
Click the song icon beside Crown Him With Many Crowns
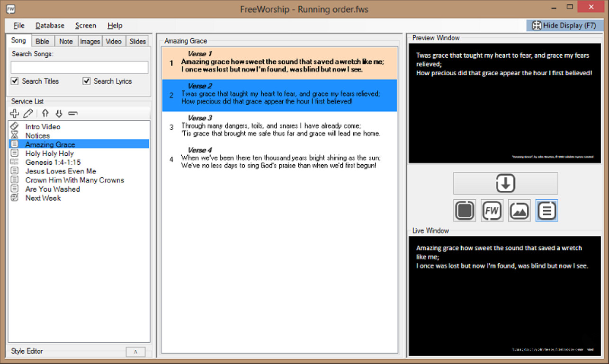[15, 180]
